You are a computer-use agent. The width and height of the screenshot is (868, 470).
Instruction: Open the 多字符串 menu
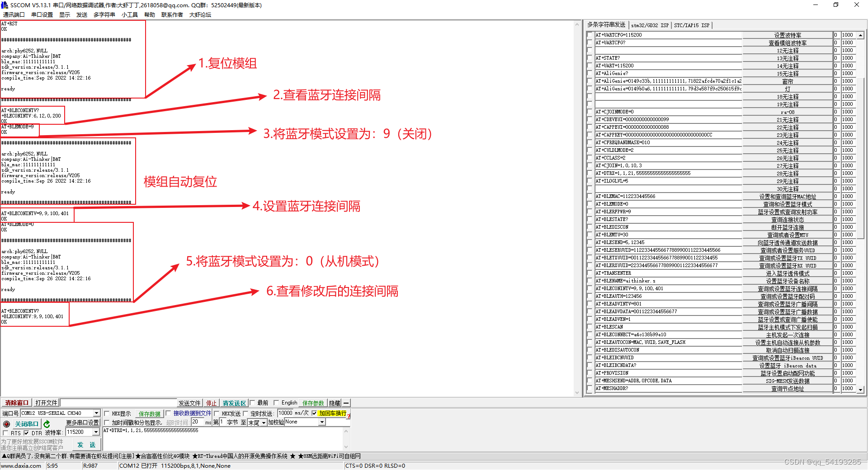point(104,15)
